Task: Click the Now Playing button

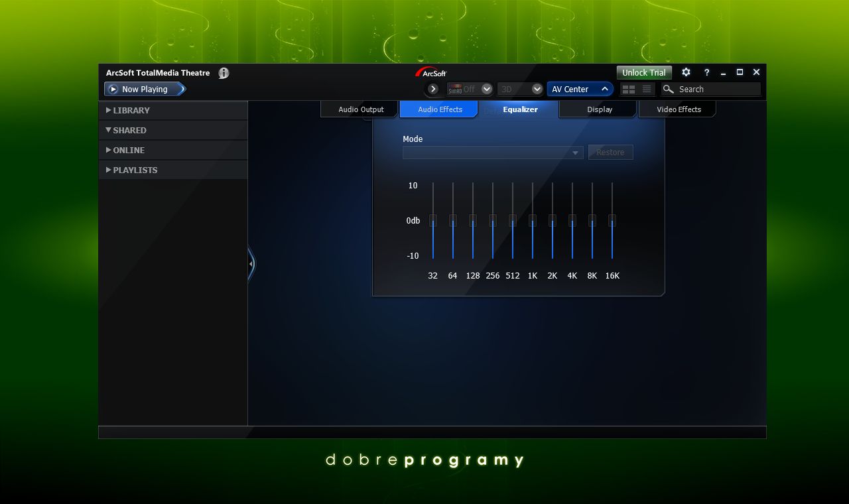Action: click(x=145, y=89)
